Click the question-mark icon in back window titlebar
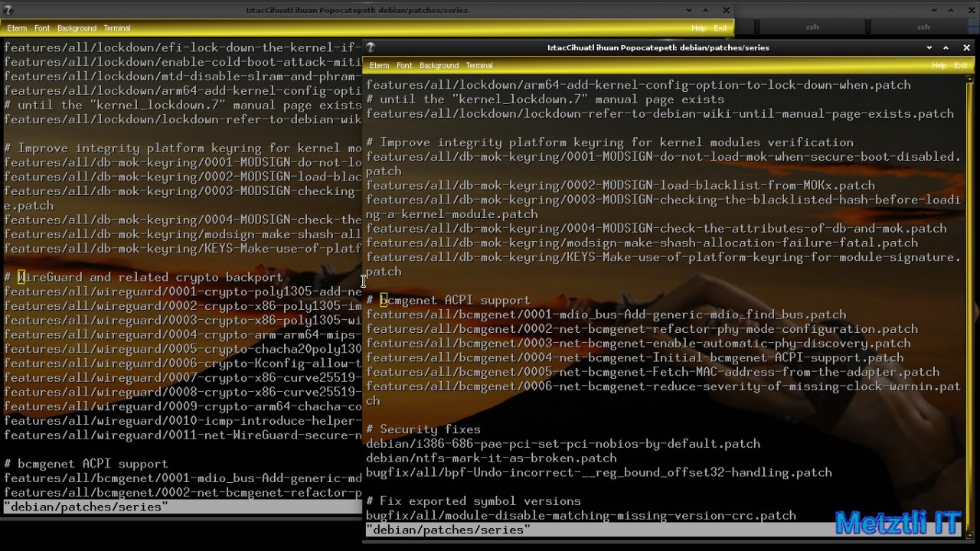Image resolution: width=980 pixels, height=551 pixels. tap(8, 11)
